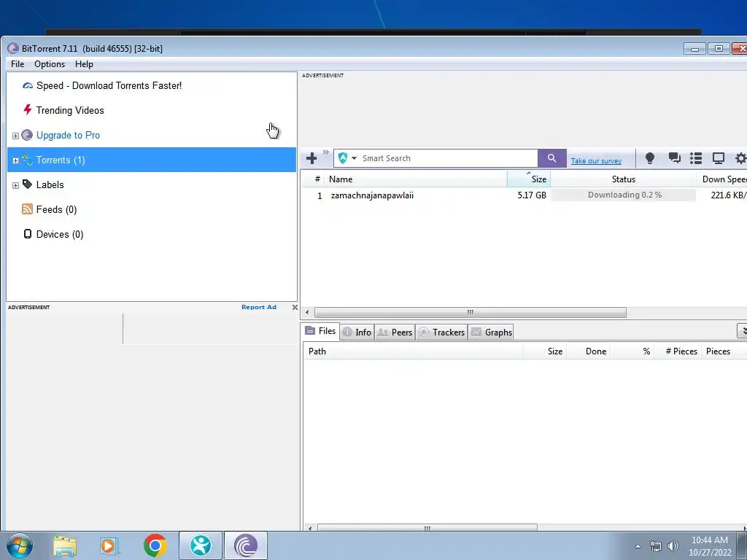747x560 pixels.
Task: Open the Options menu
Action: click(x=50, y=64)
